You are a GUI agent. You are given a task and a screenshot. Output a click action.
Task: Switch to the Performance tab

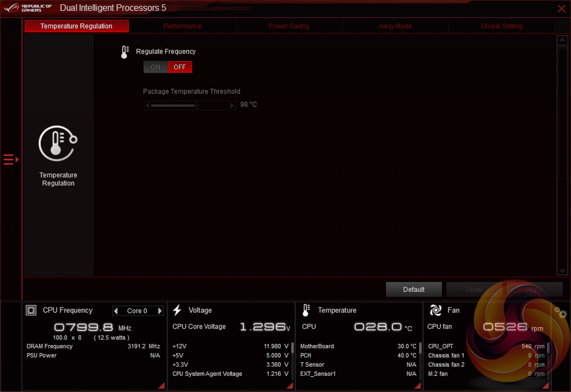(x=183, y=26)
